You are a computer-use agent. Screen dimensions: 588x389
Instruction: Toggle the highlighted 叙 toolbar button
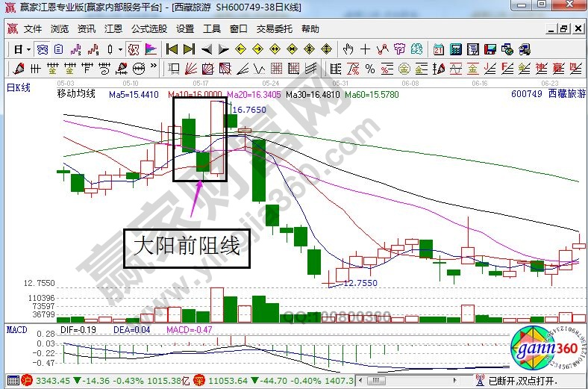pos(133,50)
